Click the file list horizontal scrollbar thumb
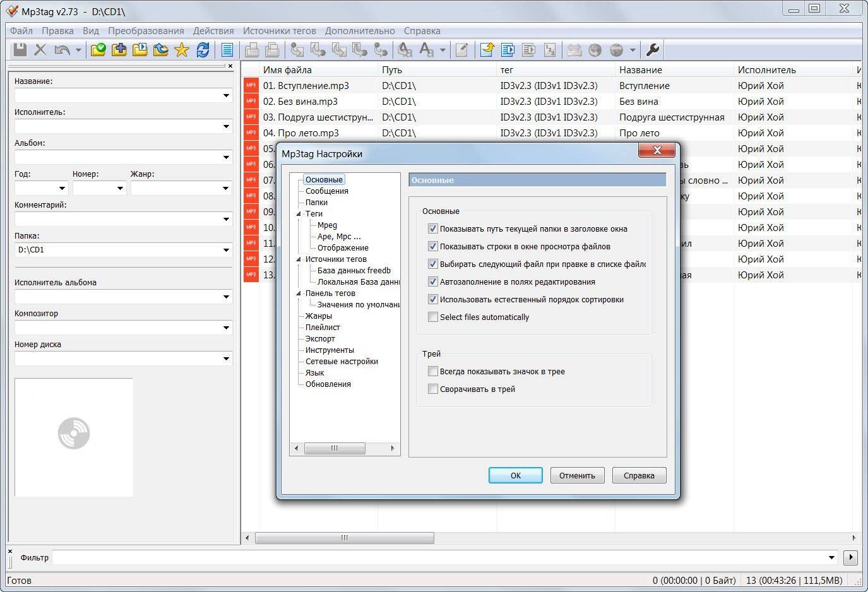 [x=344, y=538]
